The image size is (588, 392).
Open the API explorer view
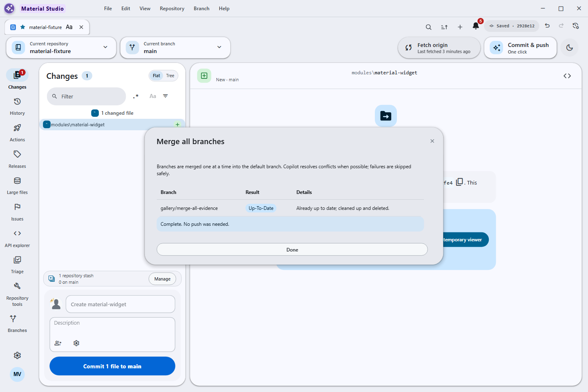(x=17, y=238)
